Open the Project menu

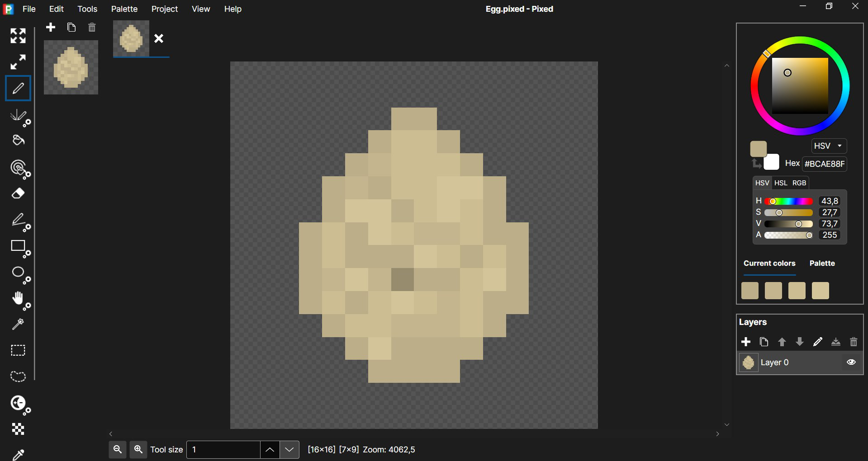(165, 9)
